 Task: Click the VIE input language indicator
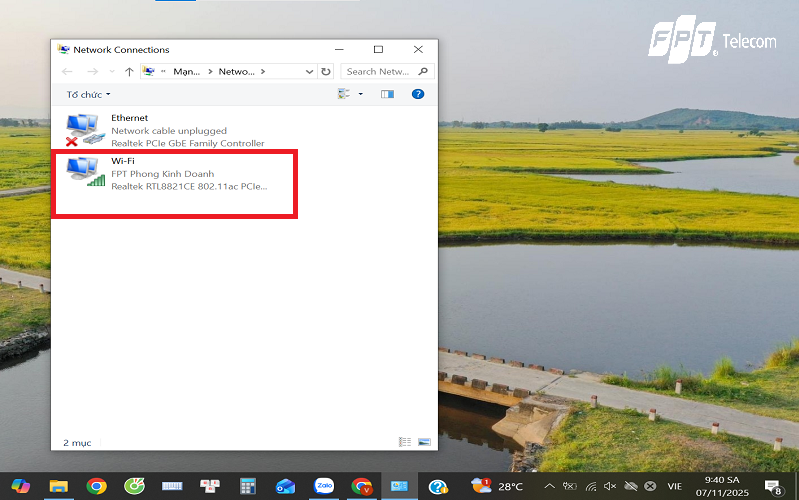[675, 486]
